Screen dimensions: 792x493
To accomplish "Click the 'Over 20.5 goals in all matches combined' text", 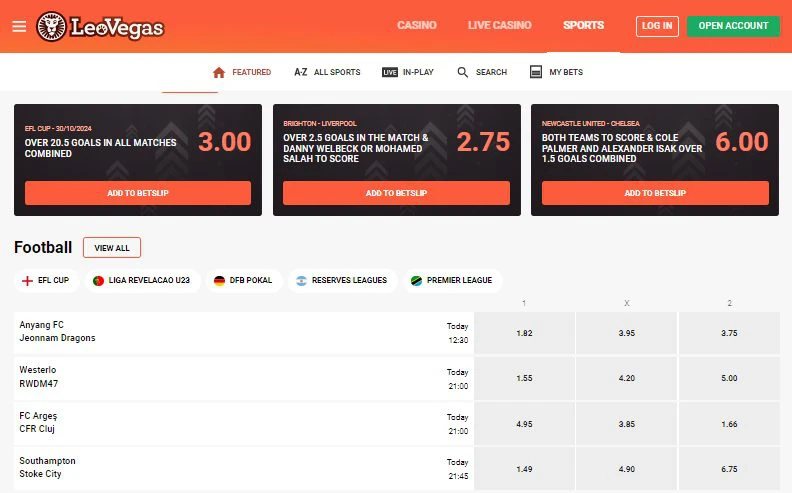I will click(x=101, y=148).
